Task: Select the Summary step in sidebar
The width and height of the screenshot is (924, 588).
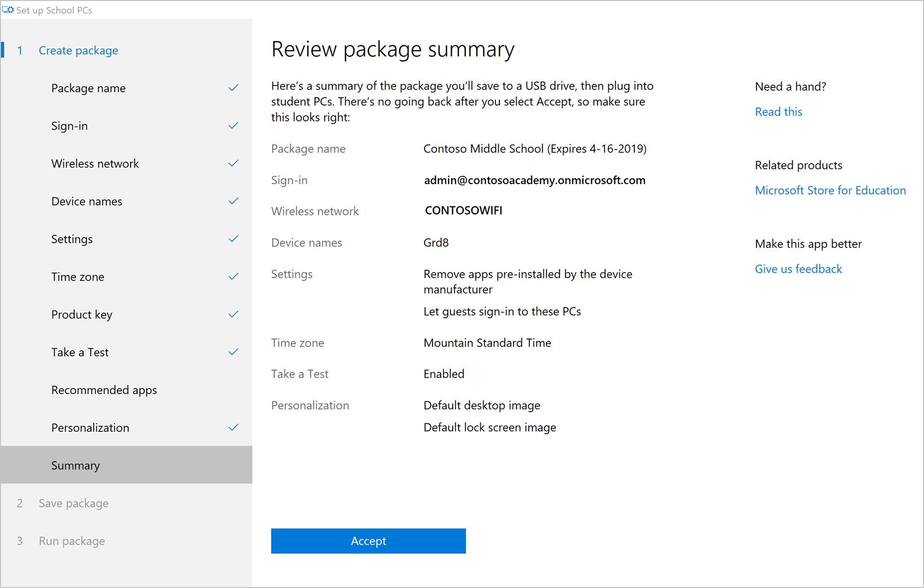Action: click(x=76, y=465)
